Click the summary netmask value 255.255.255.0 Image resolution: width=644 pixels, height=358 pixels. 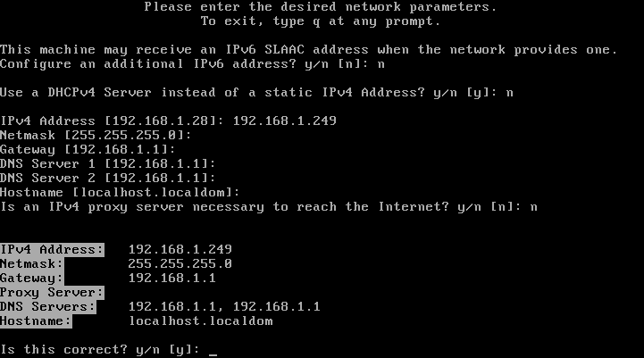180,264
